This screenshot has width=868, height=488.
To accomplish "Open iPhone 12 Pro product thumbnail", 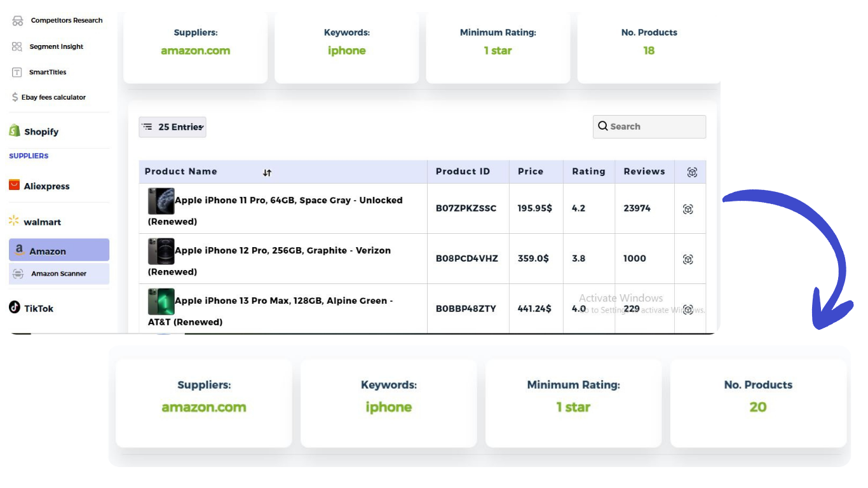I will (x=161, y=251).
